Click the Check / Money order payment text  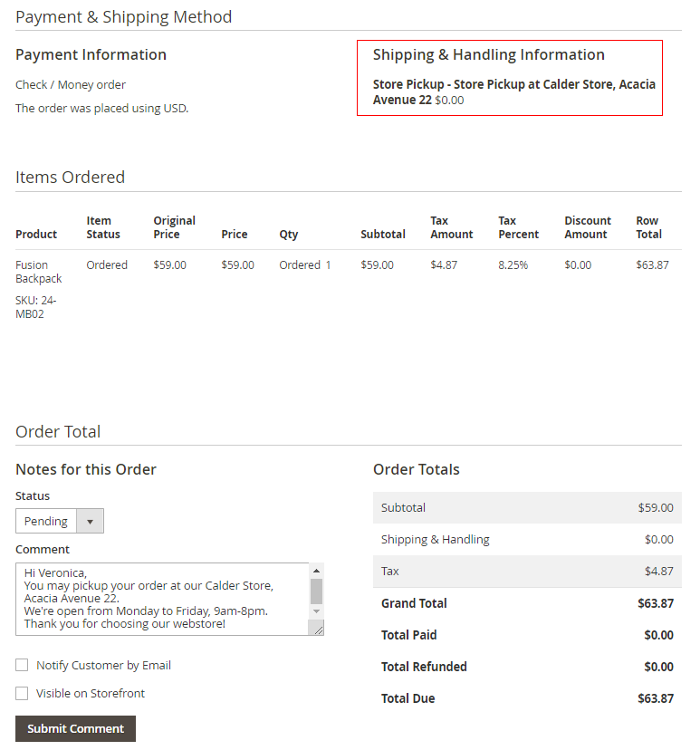(x=71, y=85)
